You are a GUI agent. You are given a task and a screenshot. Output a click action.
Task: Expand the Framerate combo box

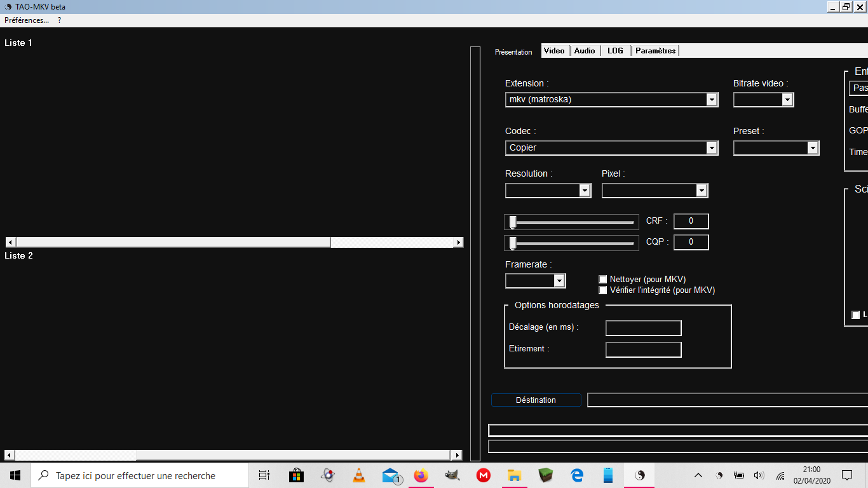click(559, 281)
